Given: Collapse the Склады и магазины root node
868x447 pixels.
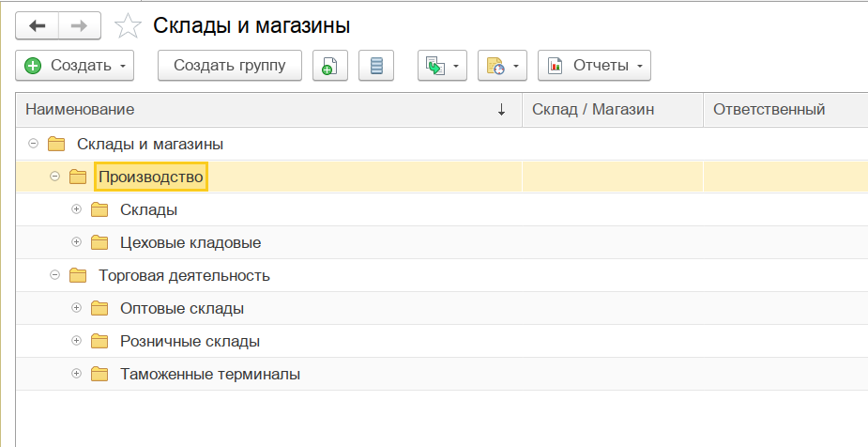Looking at the screenshot, I should click(x=33, y=144).
